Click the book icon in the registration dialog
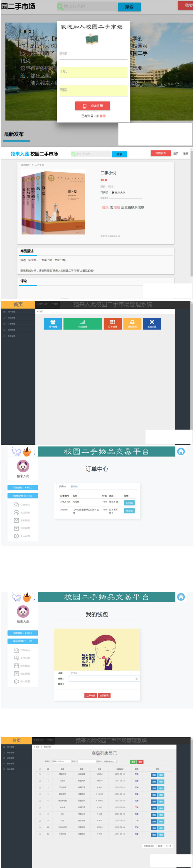Screen dimensions: 194x868 (x=92, y=39)
